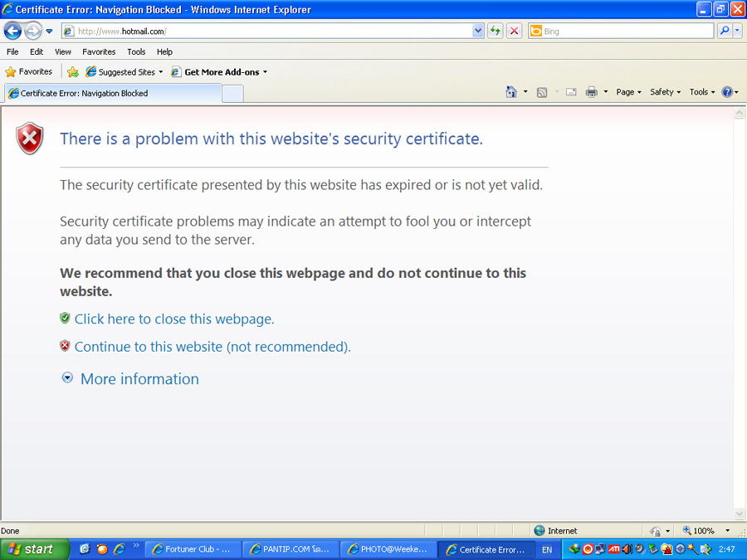Viewport: 747px width, 560px height.
Task: Select the Certificate Error: Navigation Blocked tab
Action: click(x=114, y=93)
